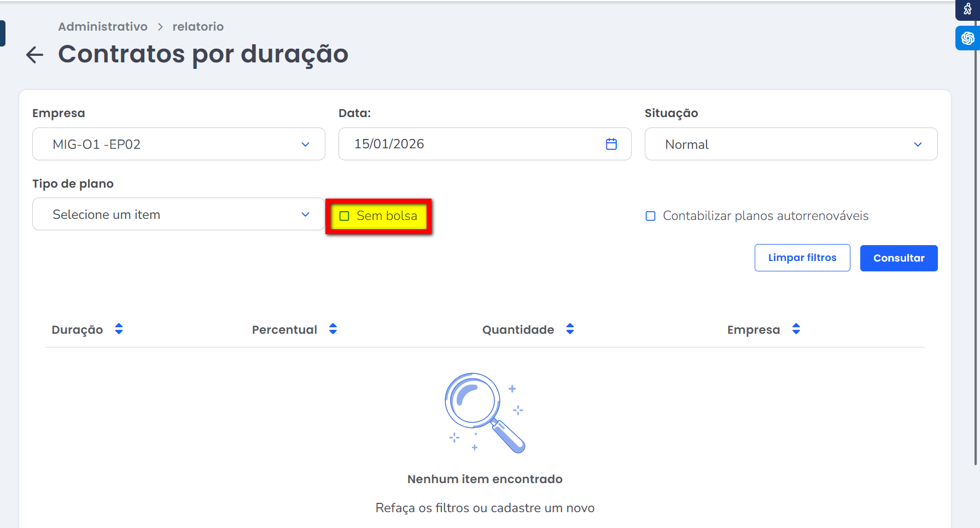This screenshot has width=980, height=528.
Task: Go to Administrativo breadcrumb
Action: 103,27
